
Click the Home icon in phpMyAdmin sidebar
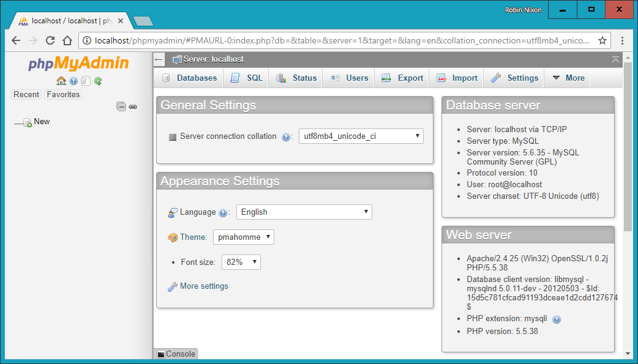pos(61,81)
